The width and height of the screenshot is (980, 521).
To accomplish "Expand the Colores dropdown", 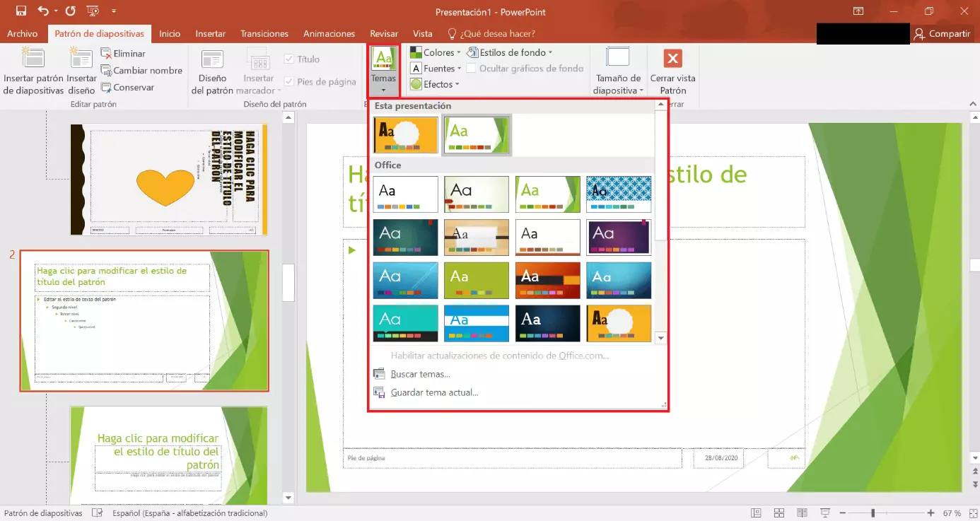I will [x=435, y=52].
